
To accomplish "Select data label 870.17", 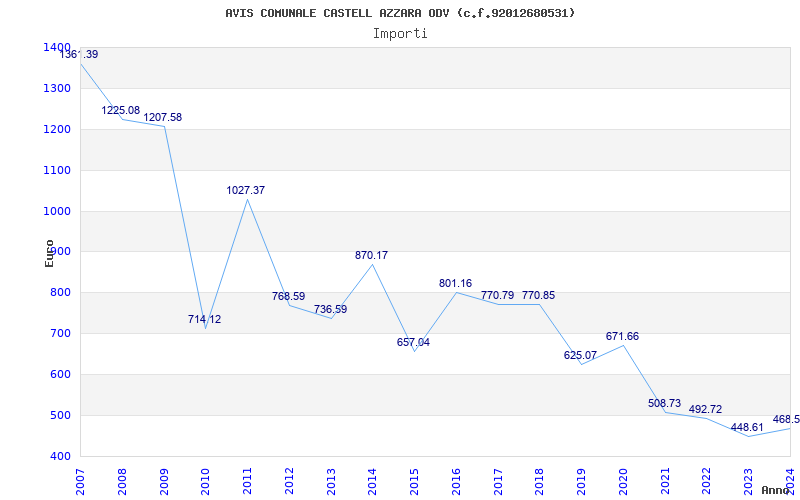I will 371,255.
